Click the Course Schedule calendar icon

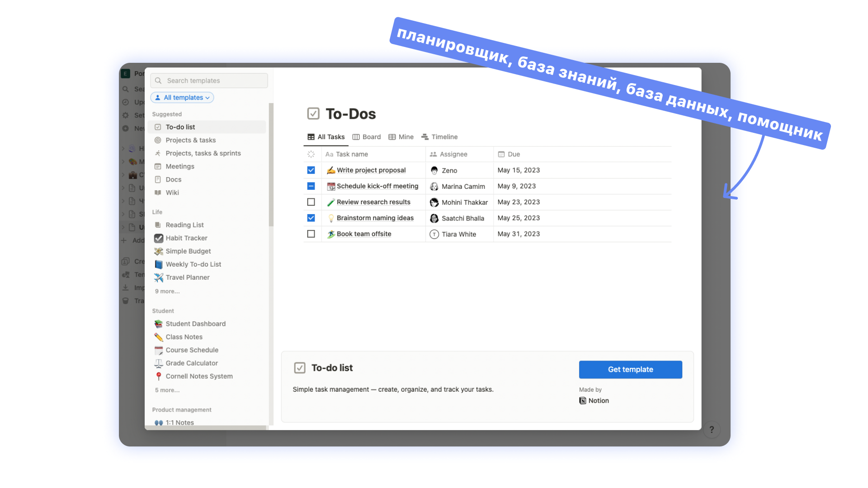tap(158, 350)
